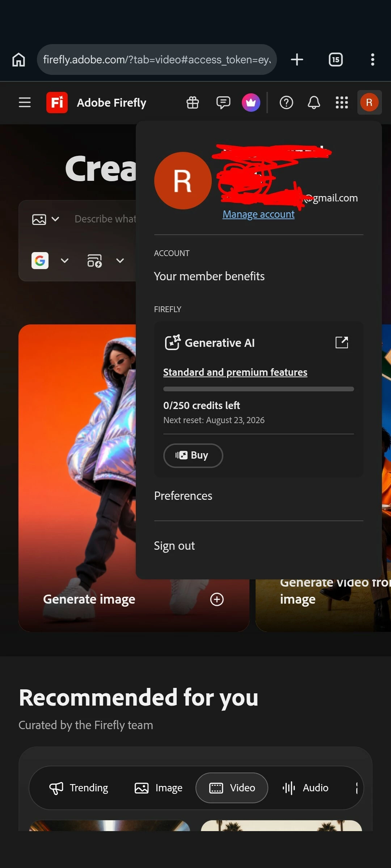The width and height of the screenshot is (391, 868).
Task: Open Generative AI external link icon
Action: tap(342, 342)
